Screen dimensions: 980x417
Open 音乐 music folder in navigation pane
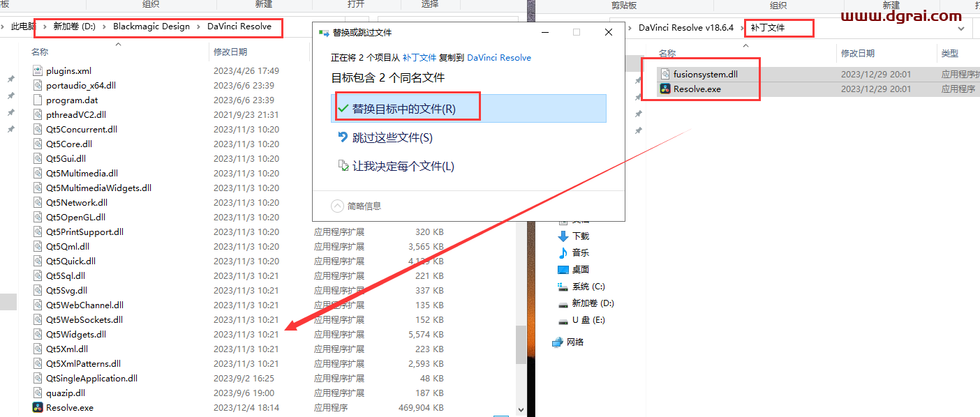click(x=573, y=253)
